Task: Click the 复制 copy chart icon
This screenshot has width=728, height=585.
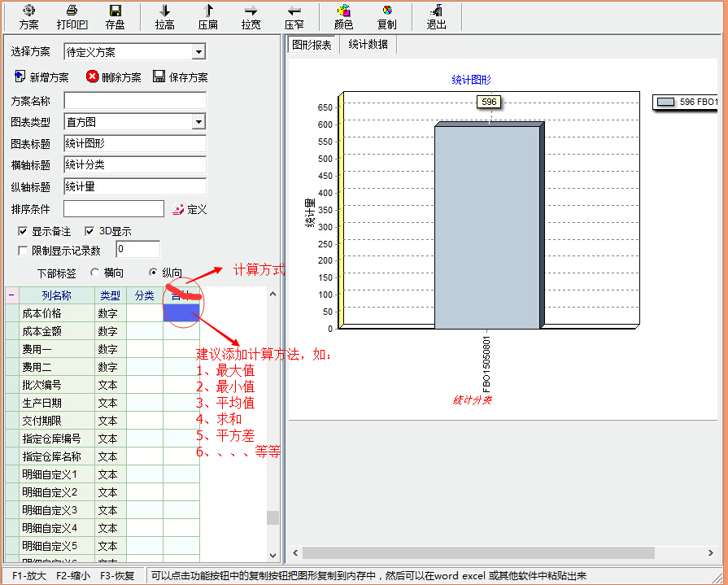Action: pos(387,11)
